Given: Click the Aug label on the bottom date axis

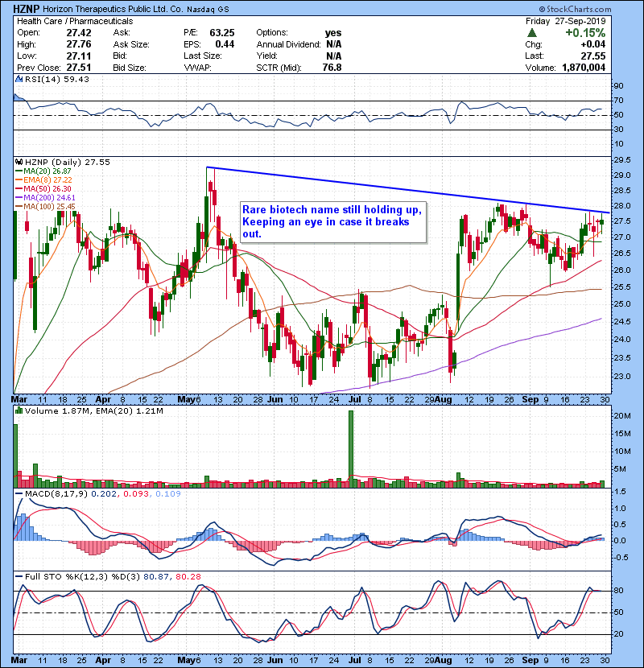Looking at the screenshot, I should (x=436, y=398).
